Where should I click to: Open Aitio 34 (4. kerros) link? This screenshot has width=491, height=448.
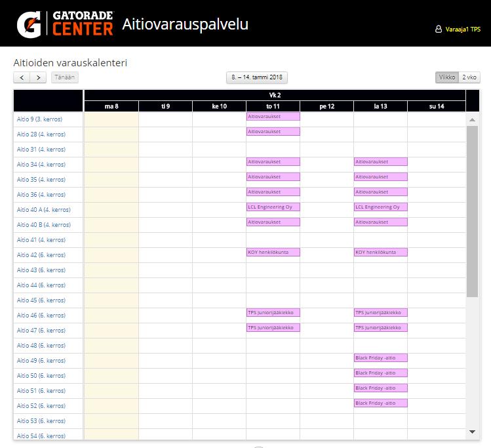click(x=41, y=164)
